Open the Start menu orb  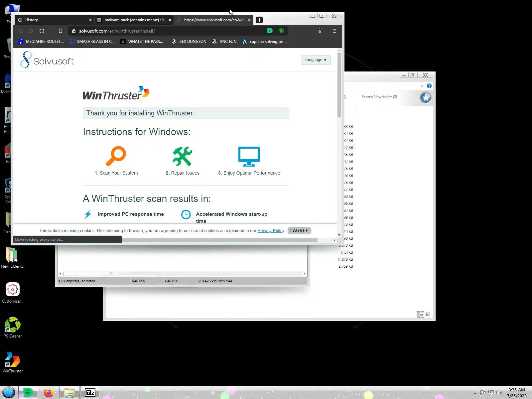click(9, 393)
